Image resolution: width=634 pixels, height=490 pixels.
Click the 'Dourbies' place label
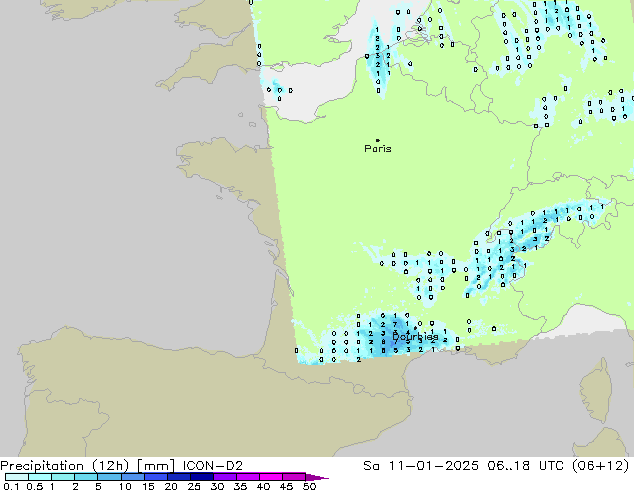(x=415, y=337)
